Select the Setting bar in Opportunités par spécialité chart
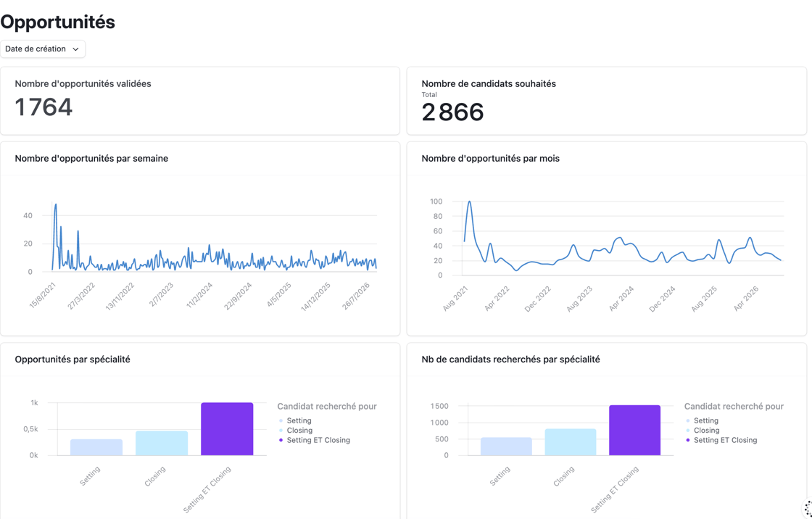 pyautogui.click(x=96, y=447)
